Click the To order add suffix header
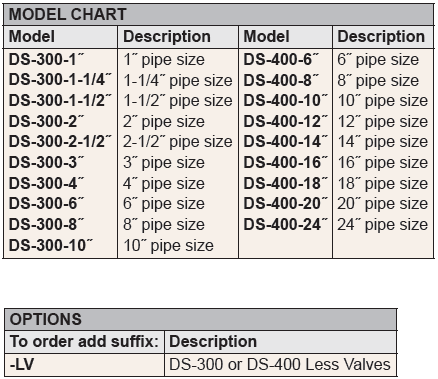Image resolution: width=438 pixels, height=379 pixels. [x=84, y=341]
